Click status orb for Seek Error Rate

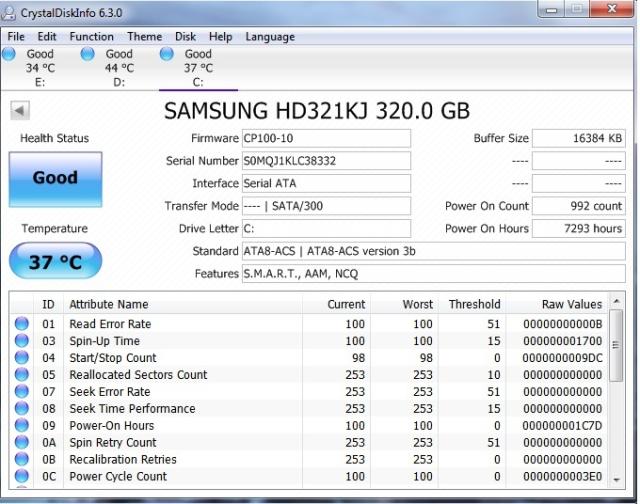click(22, 391)
